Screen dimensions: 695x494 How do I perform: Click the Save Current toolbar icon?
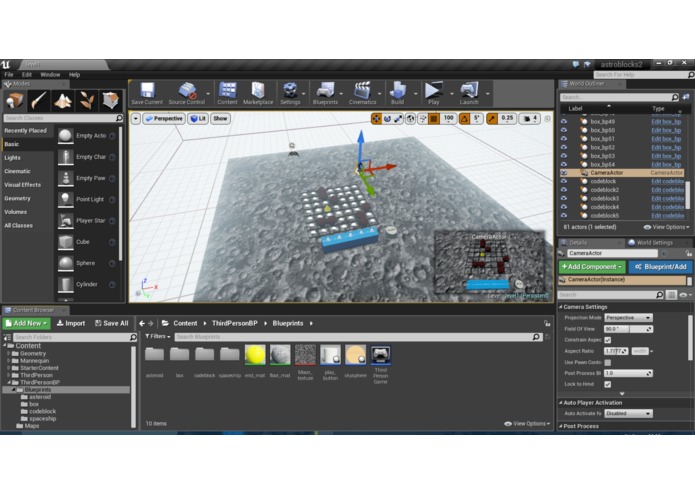(147, 90)
